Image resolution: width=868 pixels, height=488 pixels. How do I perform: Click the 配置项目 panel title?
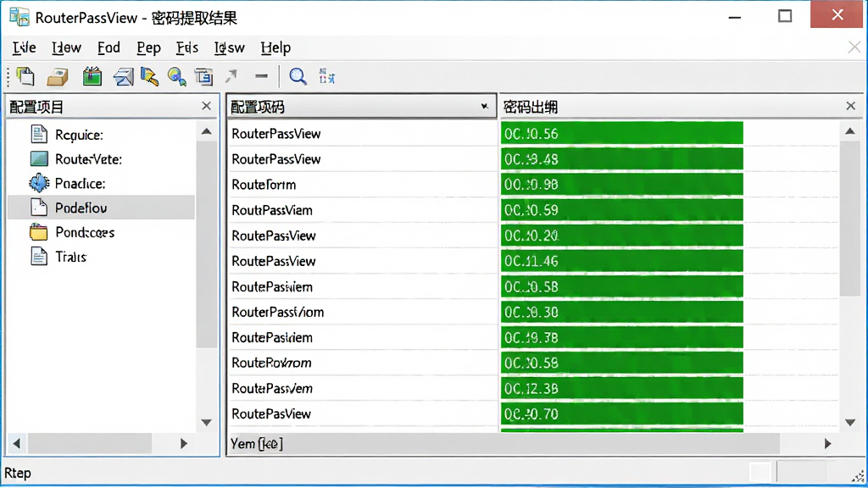[x=36, y=107]
